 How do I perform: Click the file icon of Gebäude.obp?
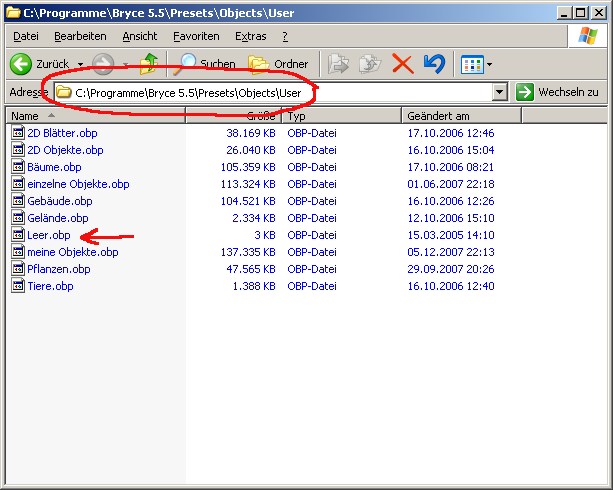(18, 201)
